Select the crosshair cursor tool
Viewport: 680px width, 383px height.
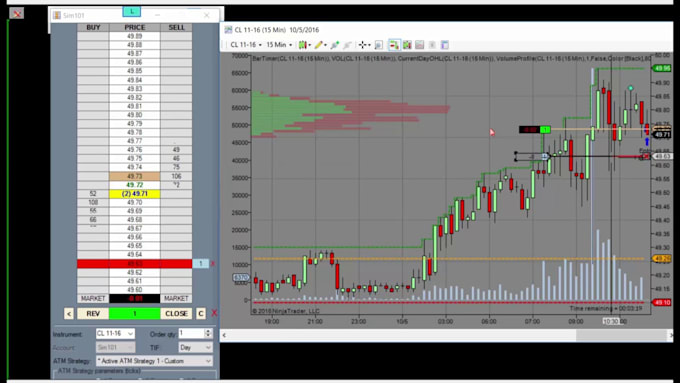coord(362,45)
